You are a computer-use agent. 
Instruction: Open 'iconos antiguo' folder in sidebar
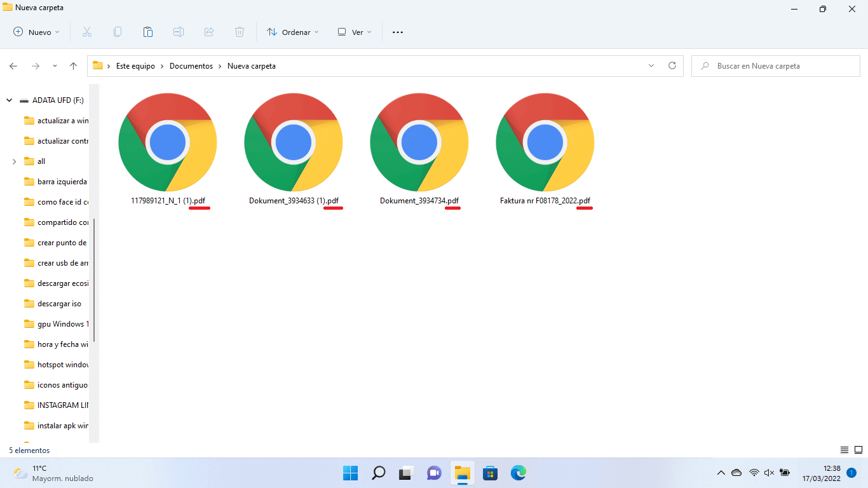[x=57, y=385]
